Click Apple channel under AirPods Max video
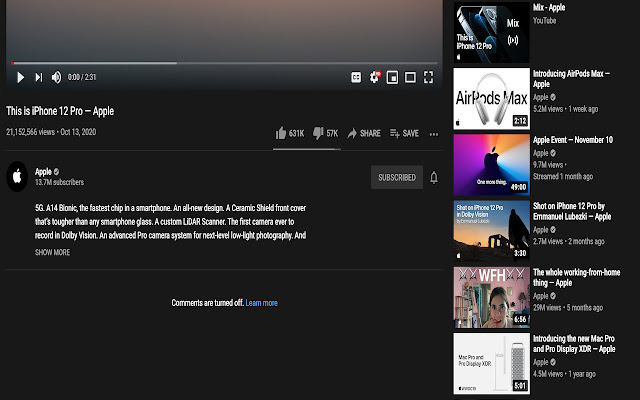 coord(540,97)
